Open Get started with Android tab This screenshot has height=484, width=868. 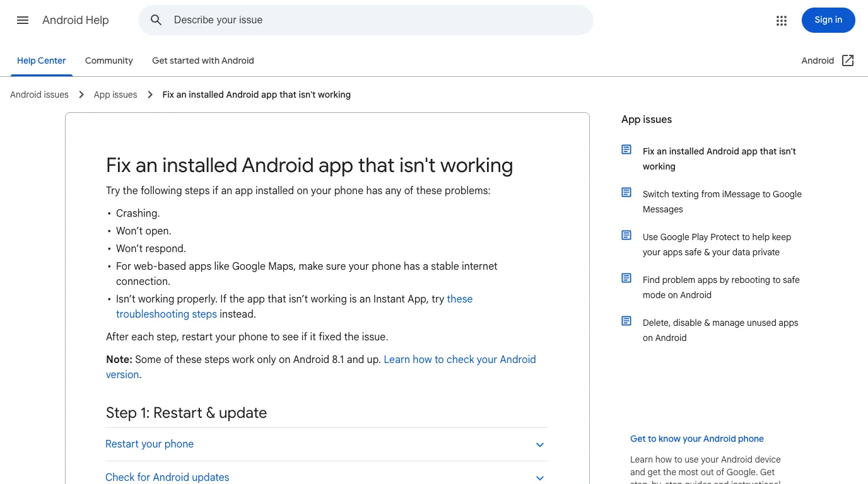203,60
